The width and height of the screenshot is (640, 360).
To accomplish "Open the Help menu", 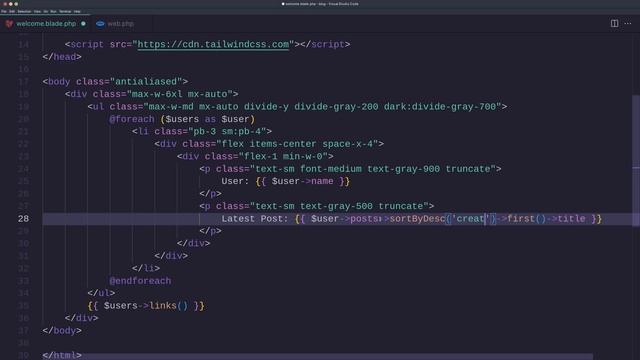I will click(x=77, y=11).
